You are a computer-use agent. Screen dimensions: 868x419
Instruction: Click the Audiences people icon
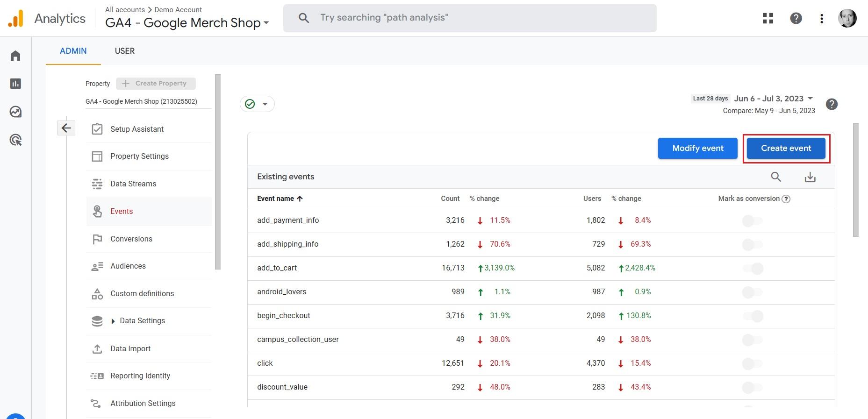click(97, 266)
